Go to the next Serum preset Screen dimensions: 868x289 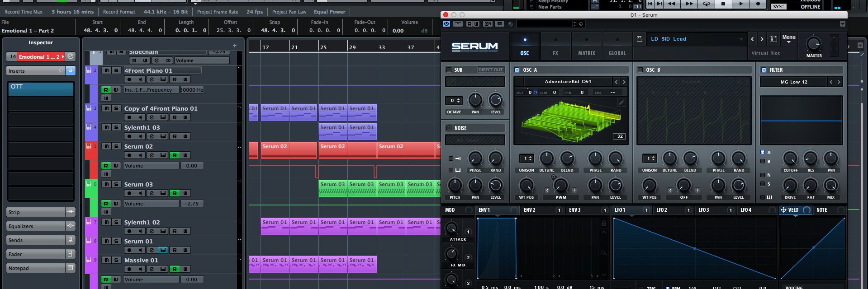[x=762, y=39]
